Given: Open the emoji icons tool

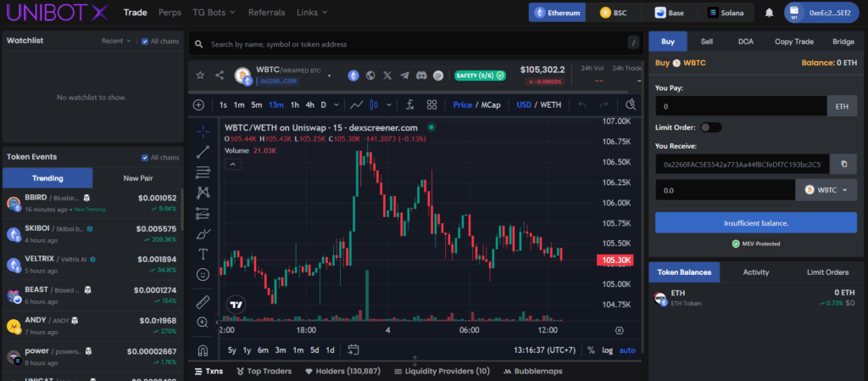Looking at the screenshot, I should pos(203,274).
